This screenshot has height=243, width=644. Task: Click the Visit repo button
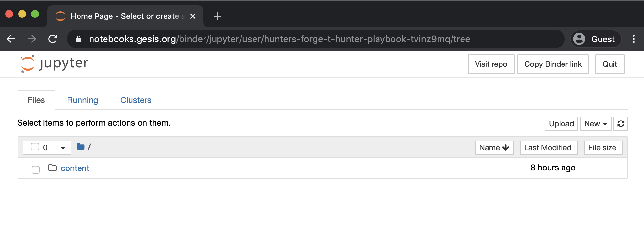[491, 64]
